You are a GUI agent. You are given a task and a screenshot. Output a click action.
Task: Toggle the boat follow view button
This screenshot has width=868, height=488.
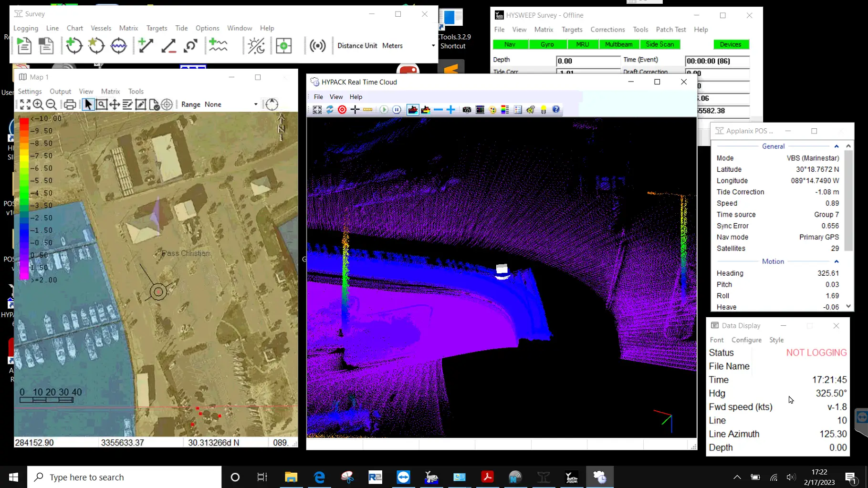[413, 110]
